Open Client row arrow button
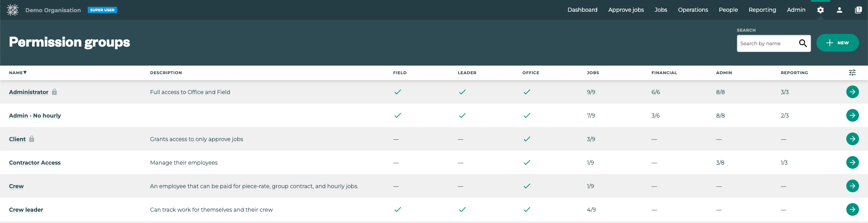 click(x=852, y=139)
